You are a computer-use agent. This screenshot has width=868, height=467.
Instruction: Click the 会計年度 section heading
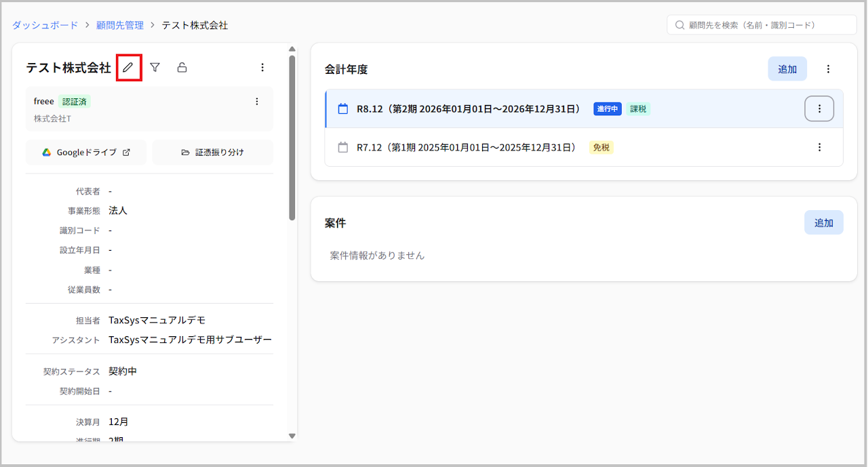click(x=346, y=69)
